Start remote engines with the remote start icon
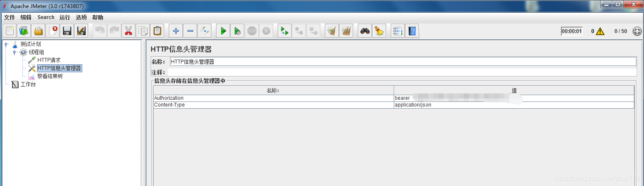 coord(285,31)
